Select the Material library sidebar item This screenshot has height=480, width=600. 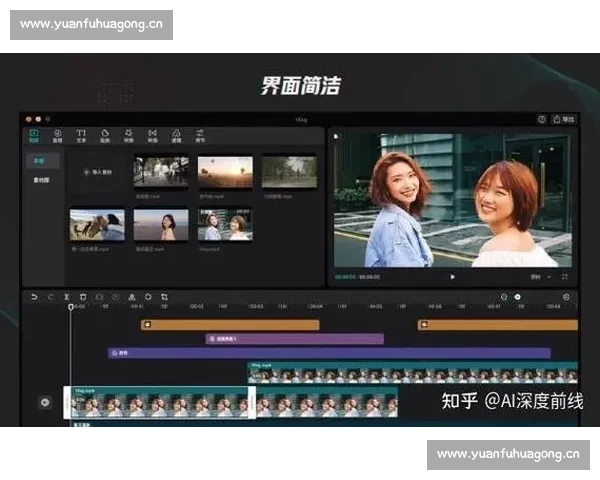(41, 180)
